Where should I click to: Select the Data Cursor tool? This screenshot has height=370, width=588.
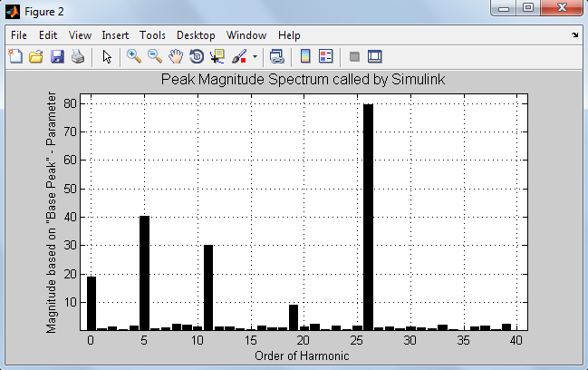[x=217, y=56]
